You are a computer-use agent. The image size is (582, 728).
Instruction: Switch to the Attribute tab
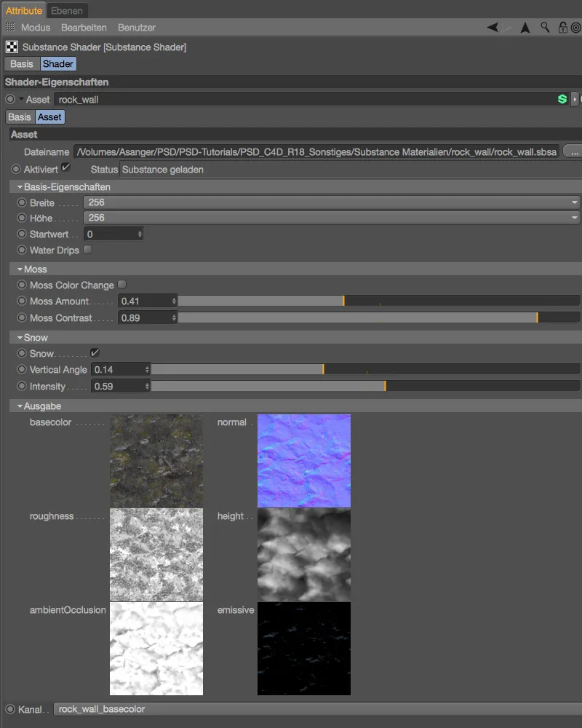point(24,10)
